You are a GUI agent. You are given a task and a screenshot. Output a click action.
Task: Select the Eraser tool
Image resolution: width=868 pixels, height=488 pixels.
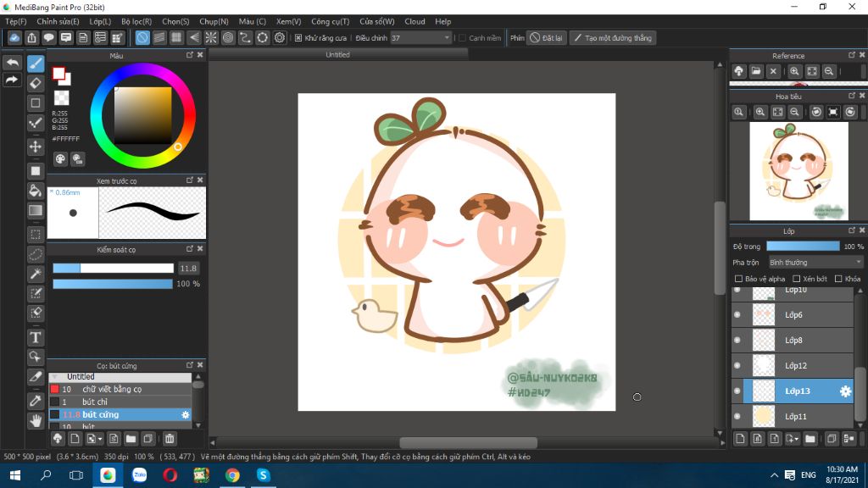36,83
